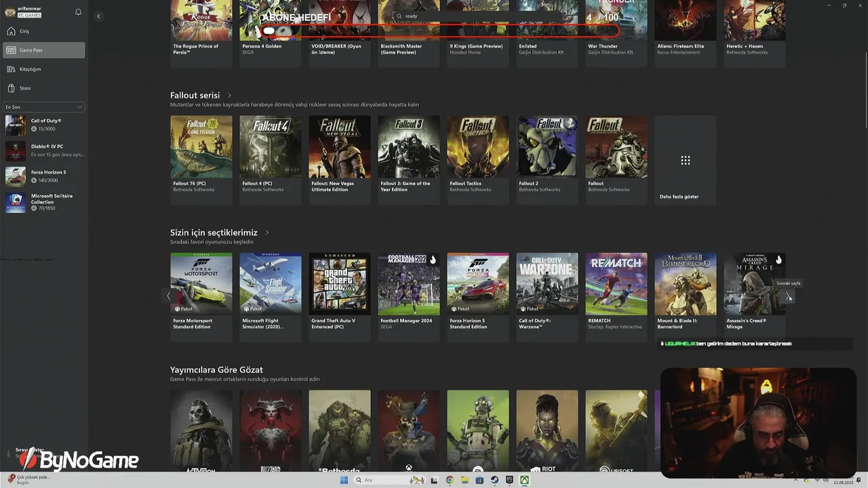Browse the EA publisher tile
The image size is (868, 488).
click(477, 431)
